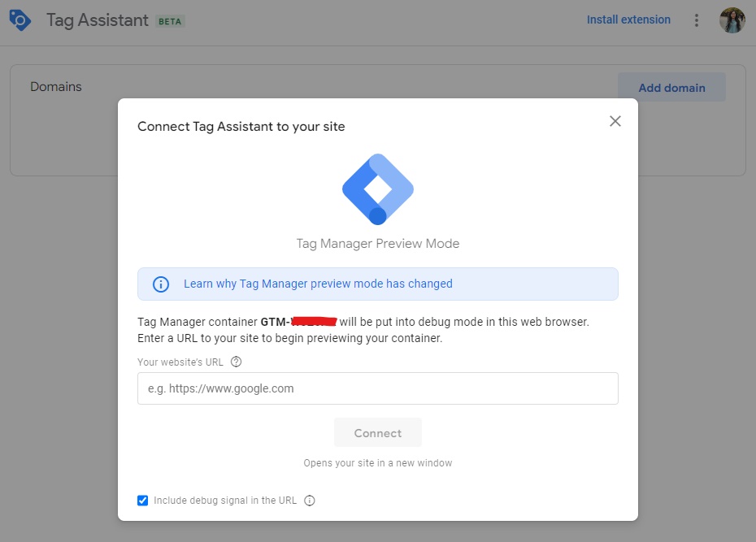
Task: Click the info icon in blue banner
Action: pos(161,284)
